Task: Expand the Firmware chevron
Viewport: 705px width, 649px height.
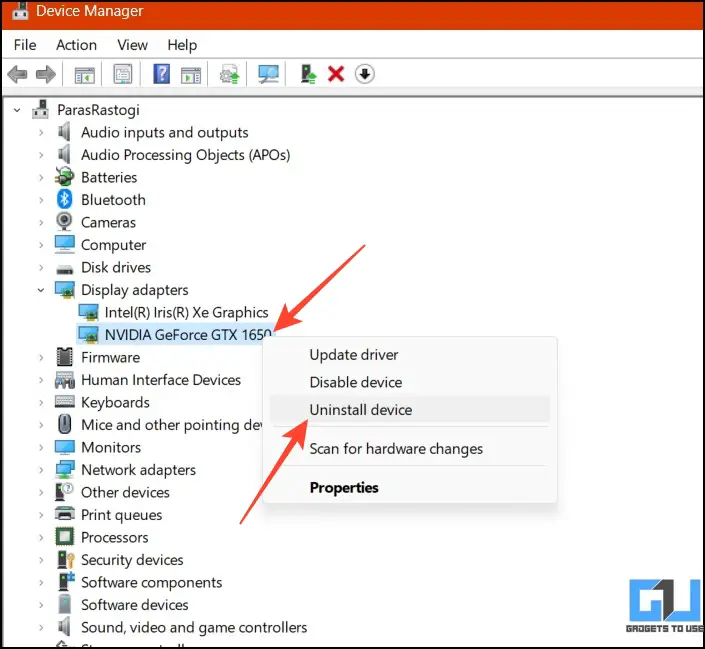Action: tap(41, 358)
